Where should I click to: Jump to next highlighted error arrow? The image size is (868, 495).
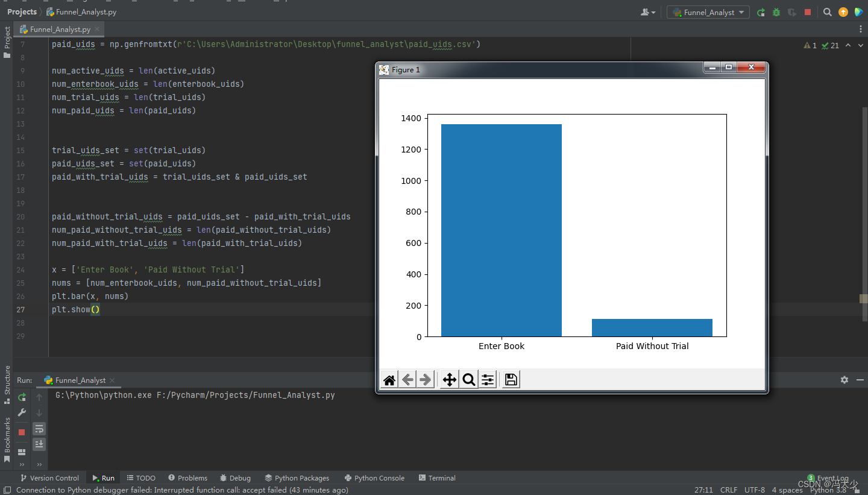click(860, 45)
